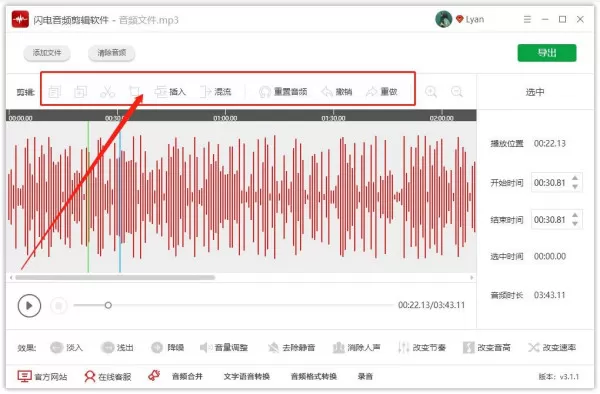
Task: Click the green 导出 export button
Action: 547,53
